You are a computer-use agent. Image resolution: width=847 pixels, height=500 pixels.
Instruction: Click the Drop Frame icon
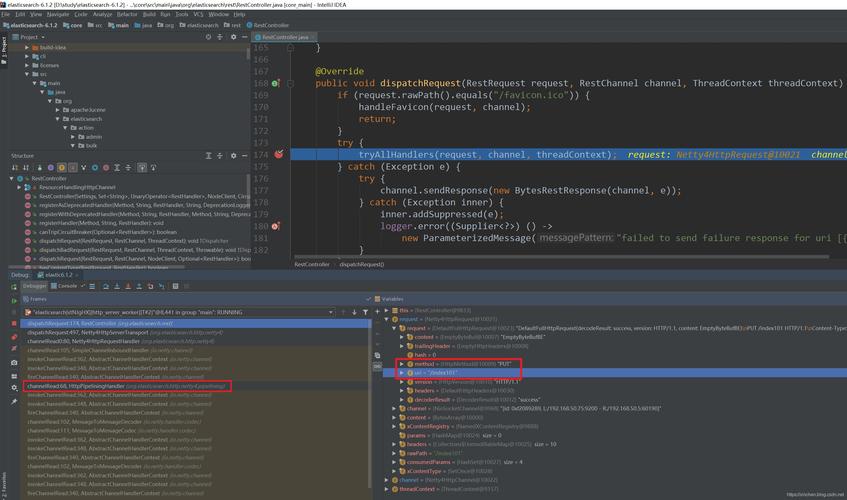tap(150, 286)
